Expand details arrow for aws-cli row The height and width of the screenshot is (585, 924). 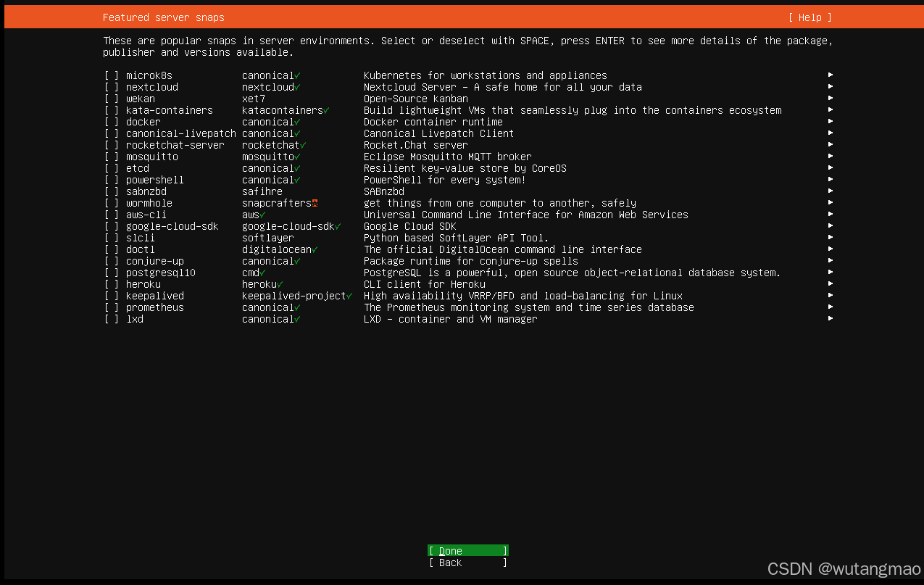(831, 214)
